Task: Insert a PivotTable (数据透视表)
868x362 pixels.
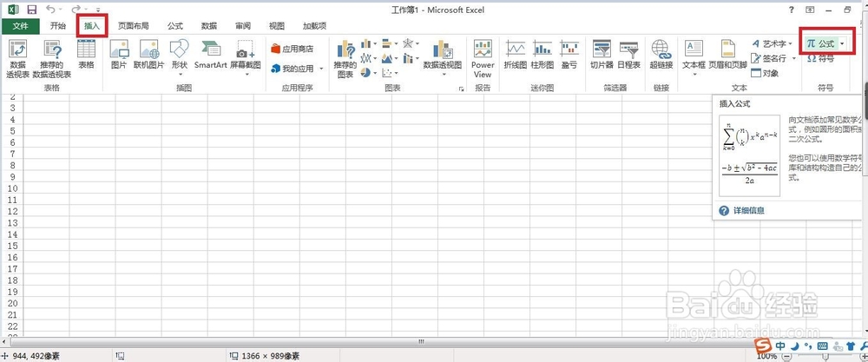Action: pyautogui.click(x=17, y=59)
